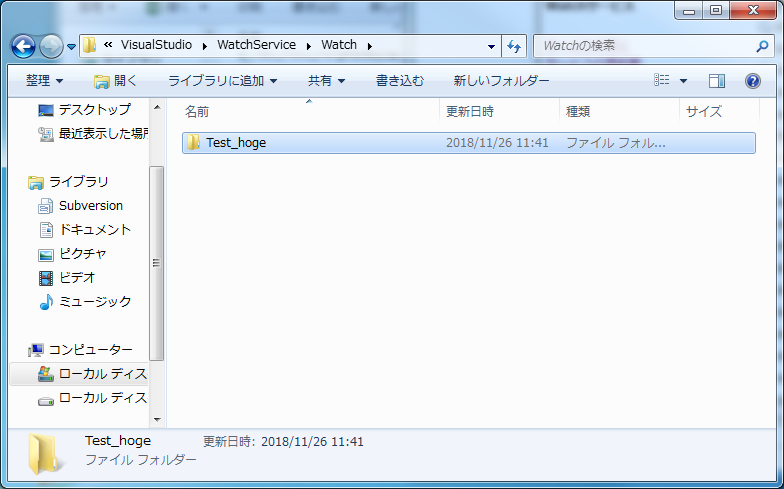Expand arrow after VisualStudio in path
The image size is (784, 489).
[205, 46]
